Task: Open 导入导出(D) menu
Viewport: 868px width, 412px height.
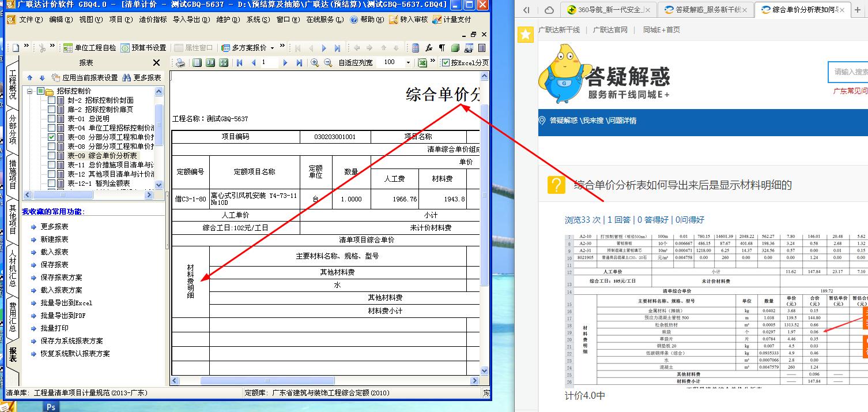Action: (x=191, y=19)
